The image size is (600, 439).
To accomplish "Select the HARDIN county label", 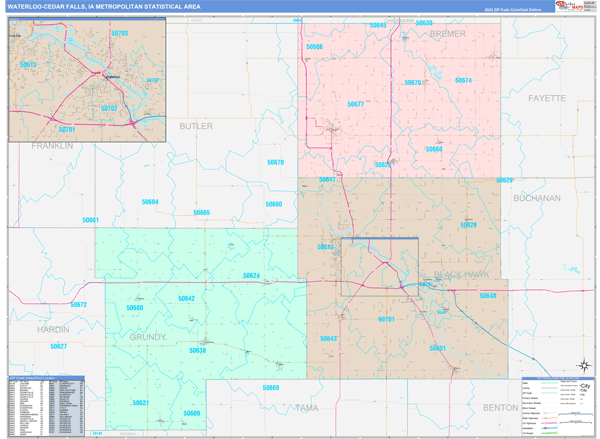I will (x=53, y=330).
